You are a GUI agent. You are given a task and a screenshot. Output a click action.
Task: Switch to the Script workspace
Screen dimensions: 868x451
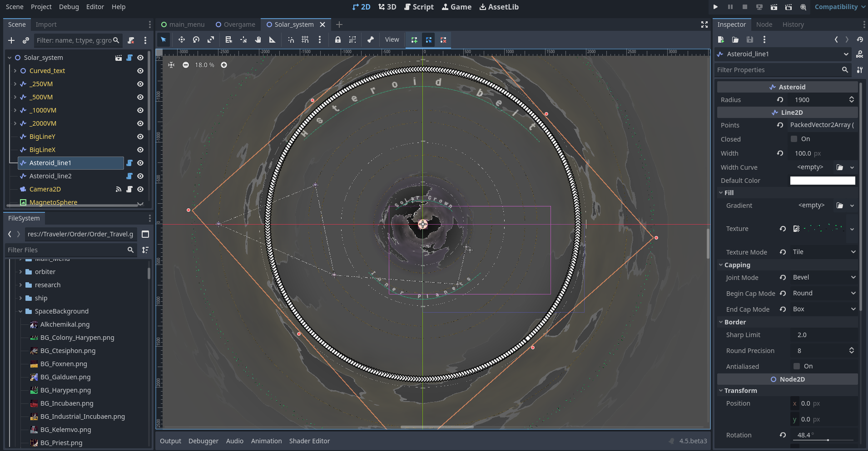(419, 7)
